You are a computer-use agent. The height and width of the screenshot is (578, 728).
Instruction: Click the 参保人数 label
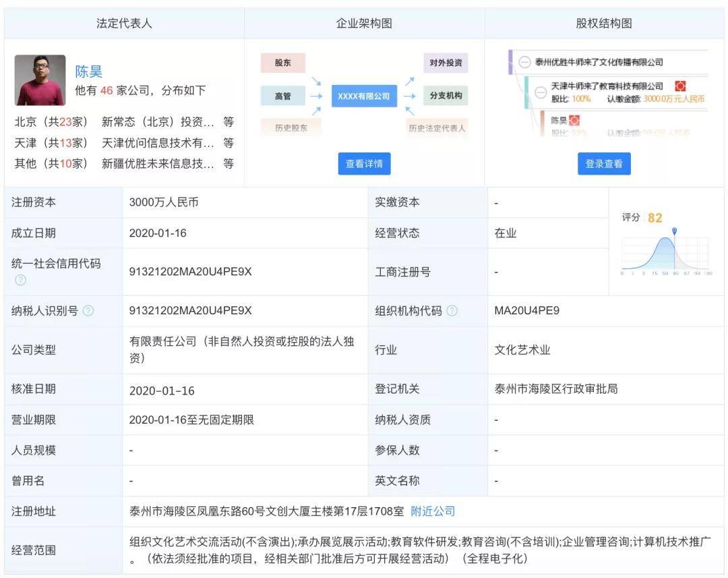tap(397, 450)
